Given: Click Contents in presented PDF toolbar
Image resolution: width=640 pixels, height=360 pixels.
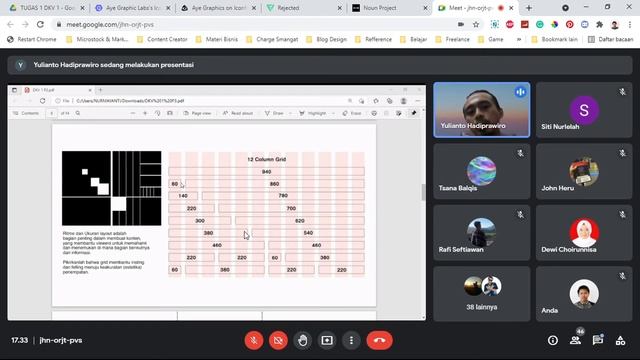Looking at the screenshot, I should pos(26,113).
